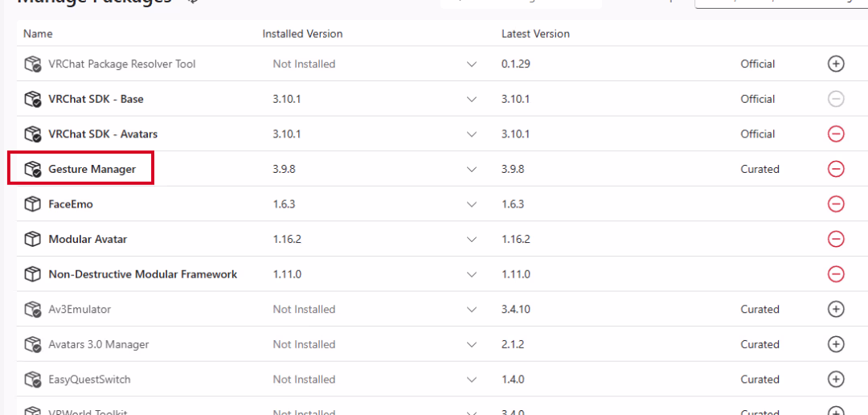This screenshot has width=868, height=415.
Task: Add the Av3Emulator package
Action: coord(835,309)
